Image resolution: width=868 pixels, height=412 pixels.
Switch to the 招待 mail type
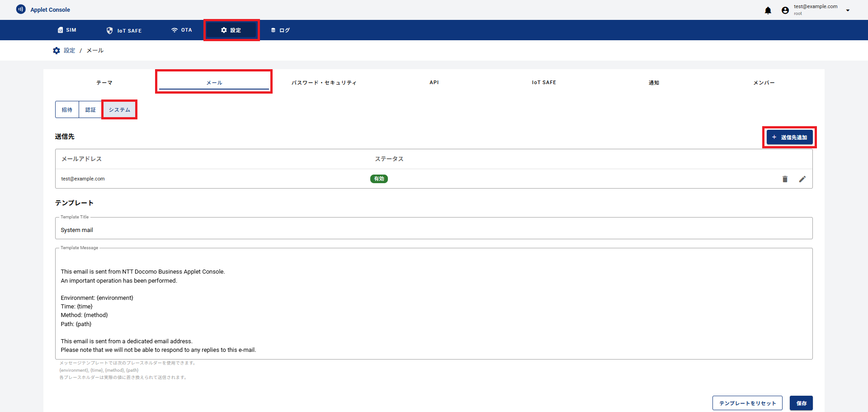[67, 110]
